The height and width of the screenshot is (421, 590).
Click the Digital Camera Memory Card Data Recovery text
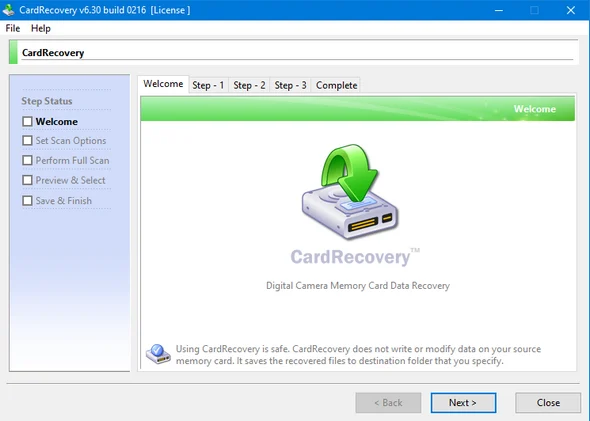click(x=358, y=286)
